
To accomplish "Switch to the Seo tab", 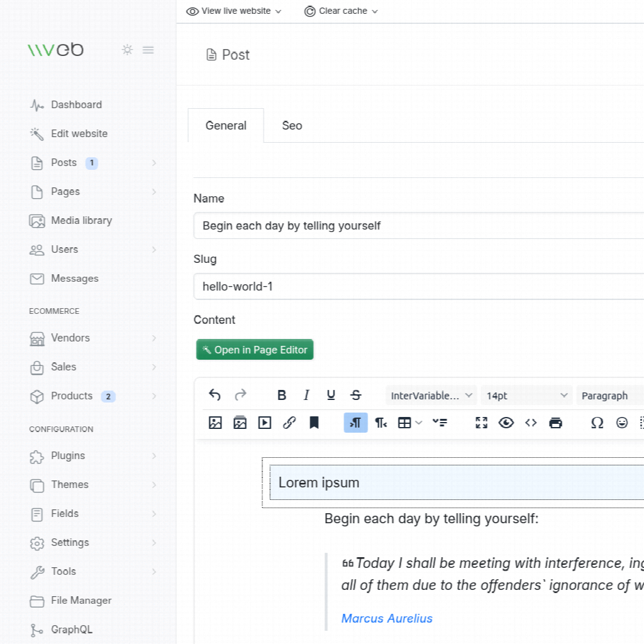I will point(292,126).
